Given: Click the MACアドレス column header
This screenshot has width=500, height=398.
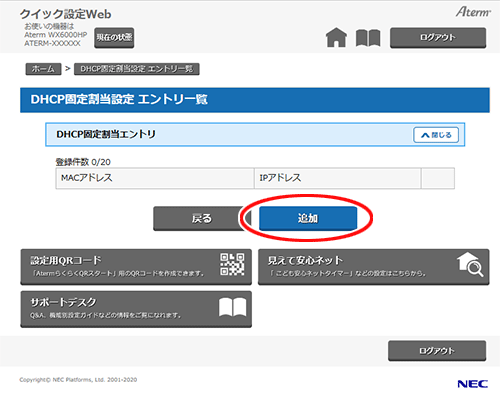Looking at the screenshot, I should click(155, 178).
